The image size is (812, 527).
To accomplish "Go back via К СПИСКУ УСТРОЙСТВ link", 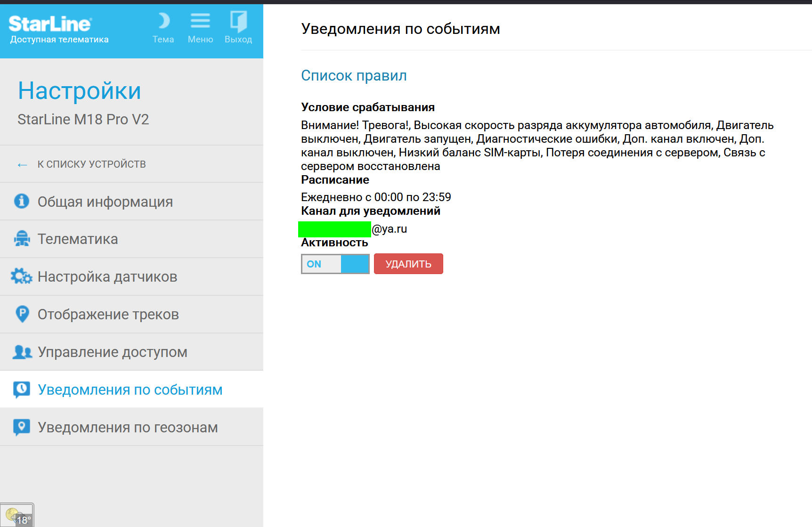I will [x=91, y=164].
